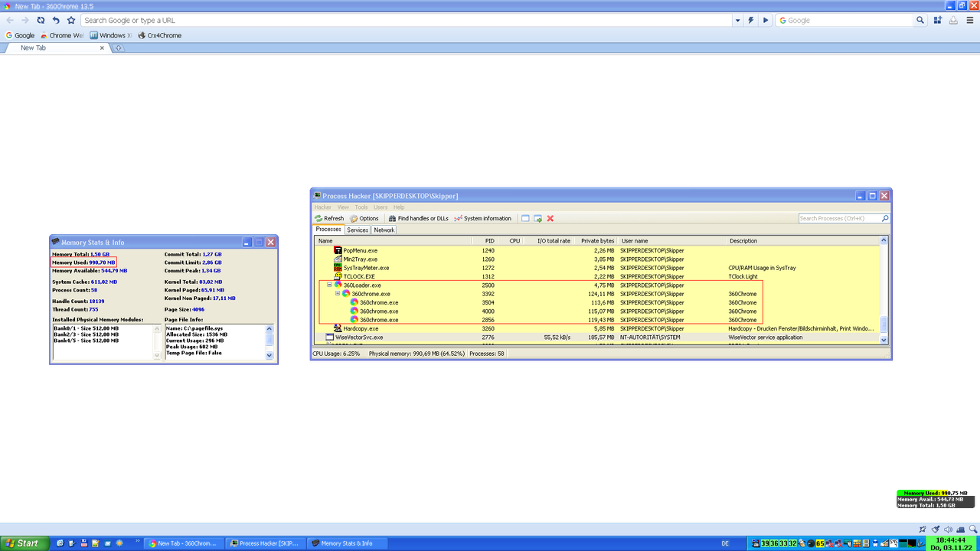Click the Internet Explorer quick launch icon
This screenshot has width=980, height=551.
click(59, 543)
